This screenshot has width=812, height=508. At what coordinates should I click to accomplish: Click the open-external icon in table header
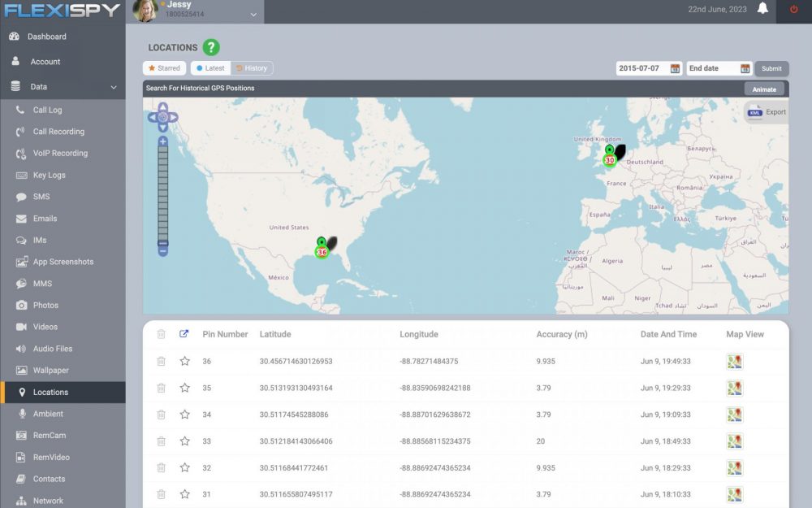pos(184,334)
